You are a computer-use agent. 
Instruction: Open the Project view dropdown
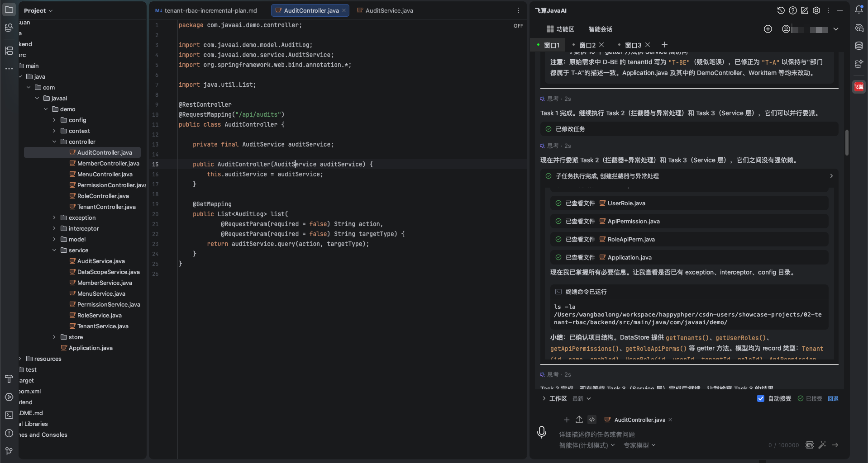pos(38,10)
